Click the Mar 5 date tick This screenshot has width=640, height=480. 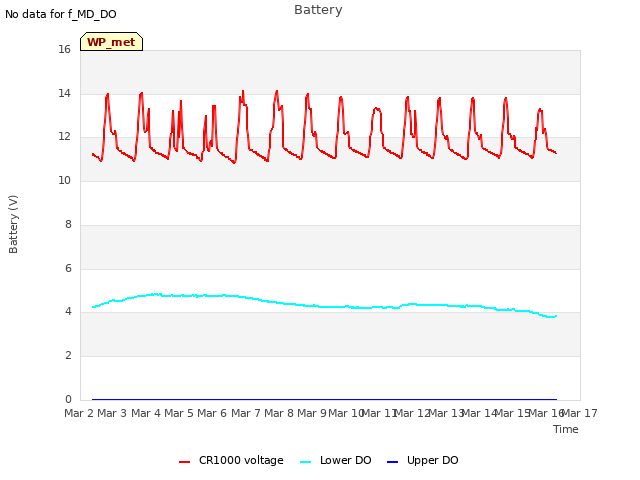pos(179,413)
